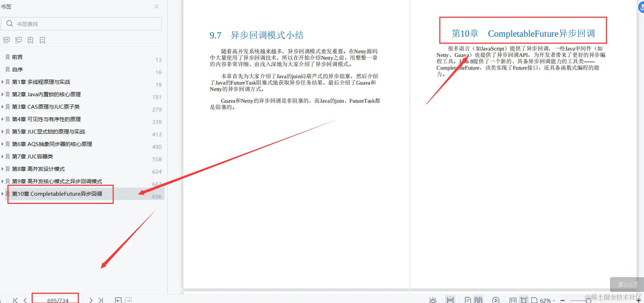Expand 第1章 多线程原理与实战 bookmark
The image size is (644, 303).
[2, 82]
